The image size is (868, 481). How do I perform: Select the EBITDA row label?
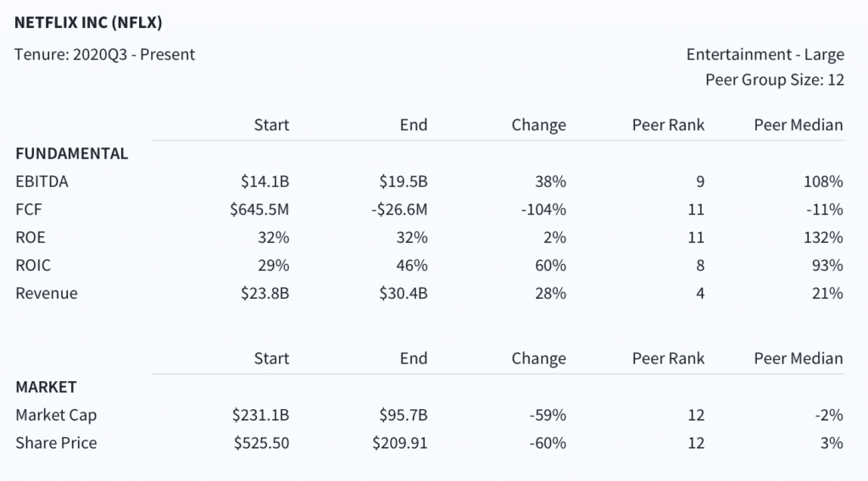click(x=42, y=182)
